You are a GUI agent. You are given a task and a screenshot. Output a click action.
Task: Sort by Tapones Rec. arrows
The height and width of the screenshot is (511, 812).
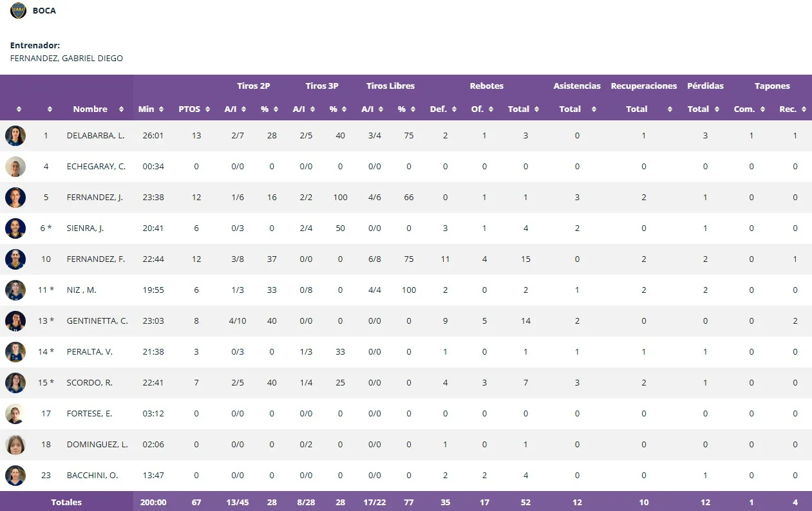pyautogui.click(x=804, y=109)
